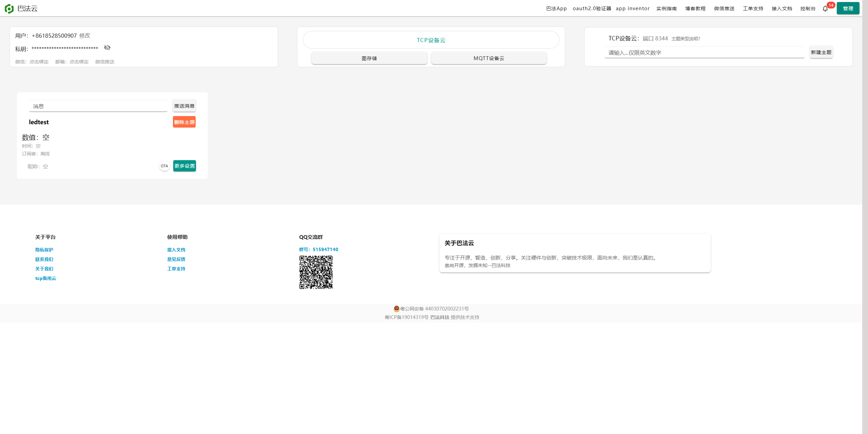Viewport: 868px width, 434px height.
Task: Click the police badge filing icon
Action: click(x=396, y=309)
